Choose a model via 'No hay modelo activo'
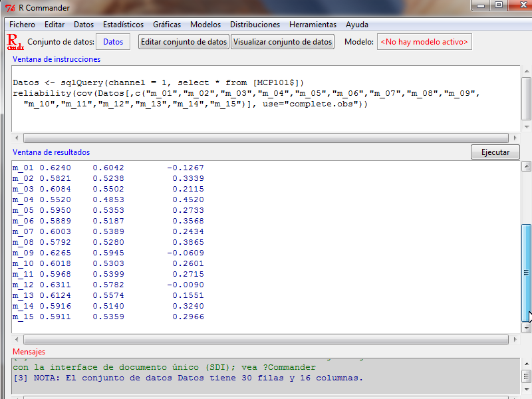The image size is (532, 399). point(424,42)
